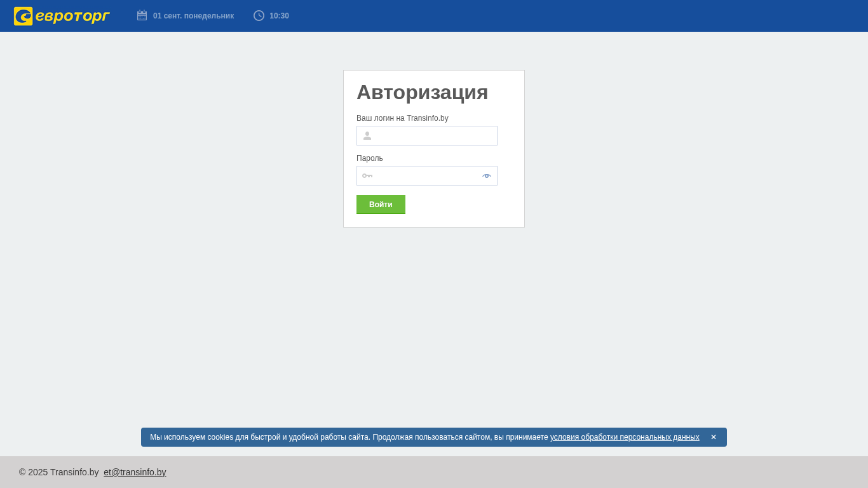
Task: Focus the Пароль password input field
Action: tap(427, 175)
